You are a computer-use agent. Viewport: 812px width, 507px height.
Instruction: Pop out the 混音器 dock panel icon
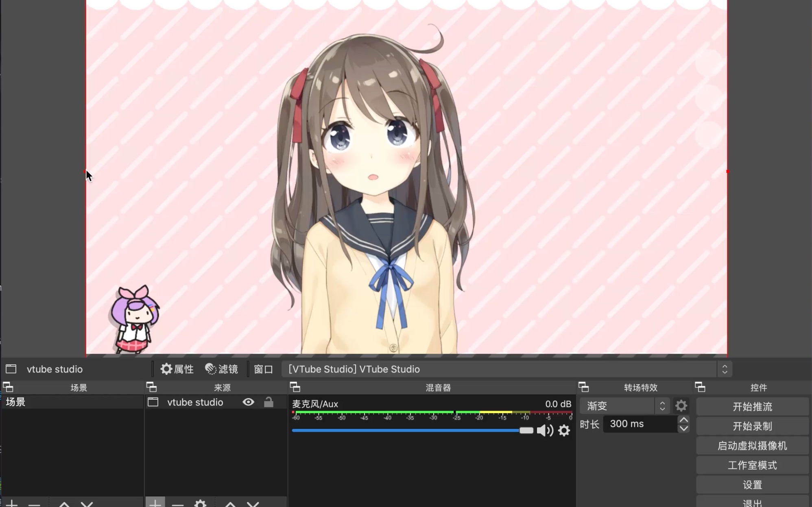coord(295,387)
